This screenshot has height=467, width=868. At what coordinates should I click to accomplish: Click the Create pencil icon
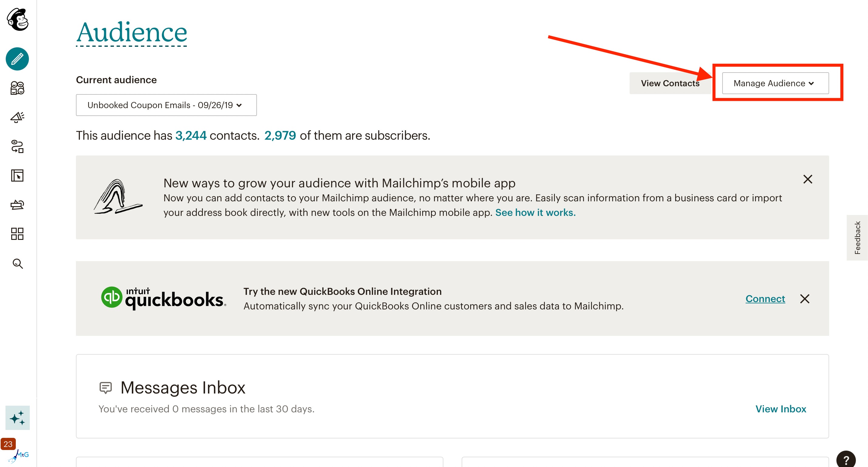pos(17,59)
